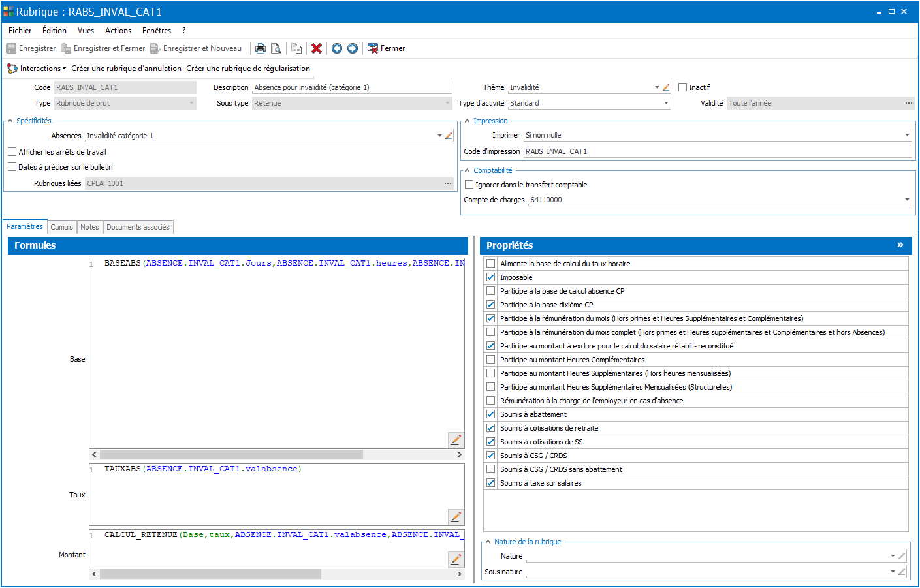Edit Taux formula with pencil button
The height and width of the screenshot is (588, 920).
(456, 516)
